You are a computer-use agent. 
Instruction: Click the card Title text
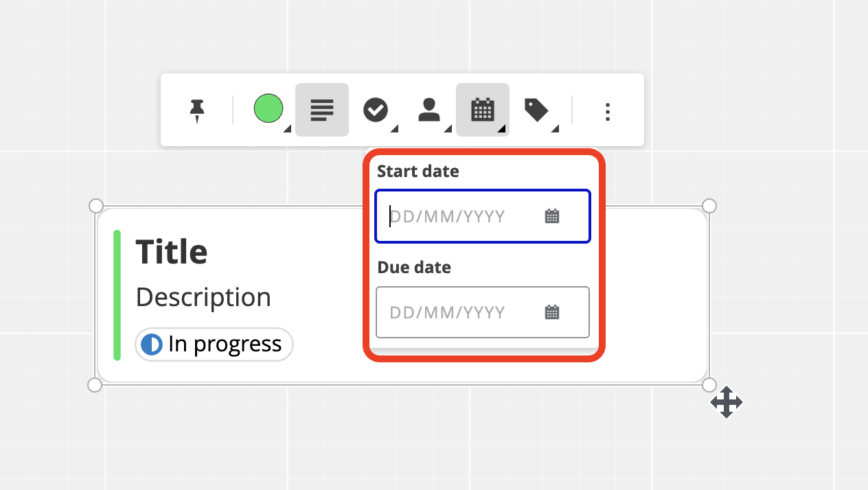tap(172, 252)
